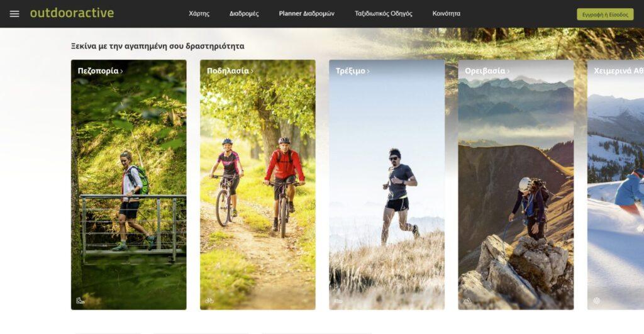Open the hamburger menu icon
644x334 pixels.
click(x=14, y=14)
